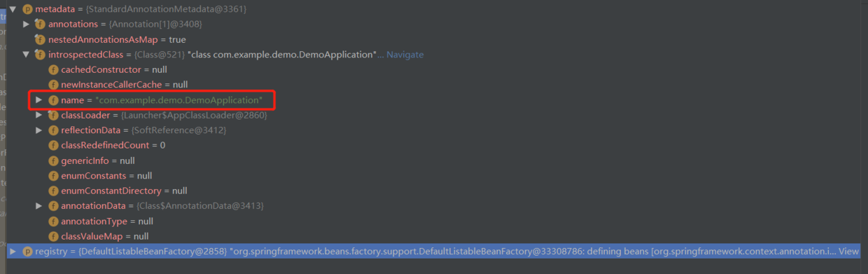This screenshot has height=274, width=868.
Task: Expand the registry DefaultListableBeanFactory node
Action: pyautogui.click(x=13, y=251)
